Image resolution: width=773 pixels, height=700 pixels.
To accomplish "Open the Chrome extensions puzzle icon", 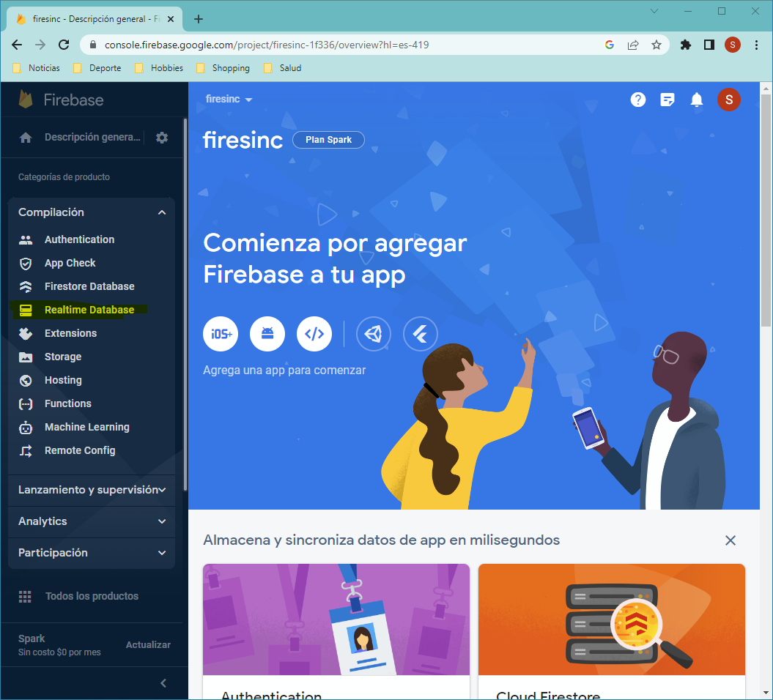I will point(686,45).
